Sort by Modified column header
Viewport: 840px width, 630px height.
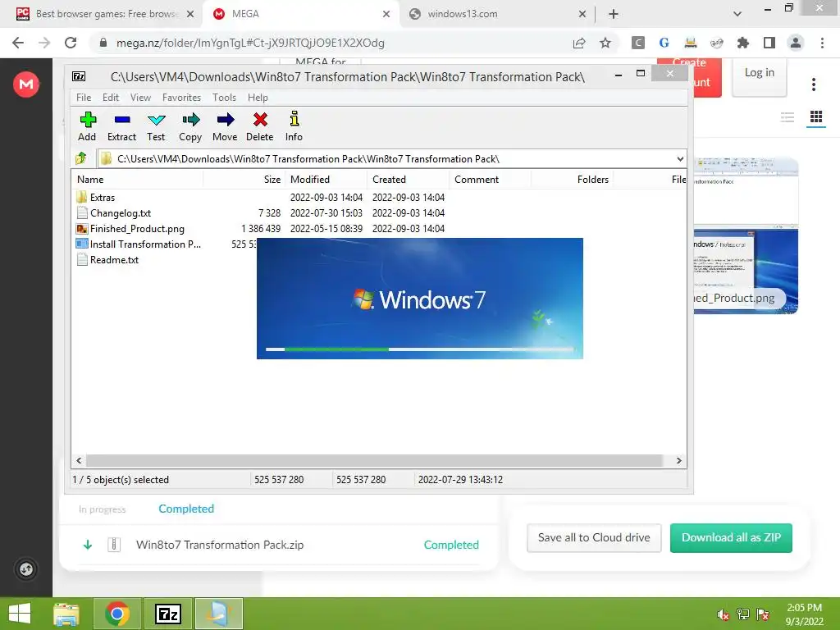(x=326, y=180)
